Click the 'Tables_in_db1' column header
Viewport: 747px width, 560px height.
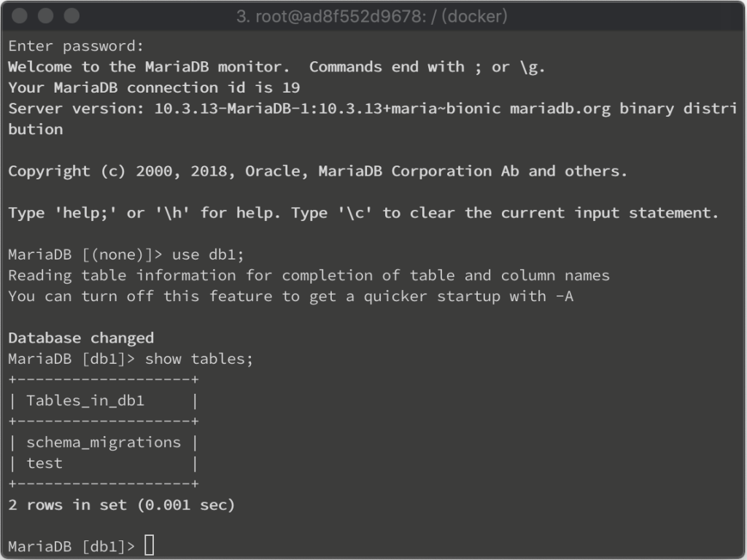pos(85,400)
